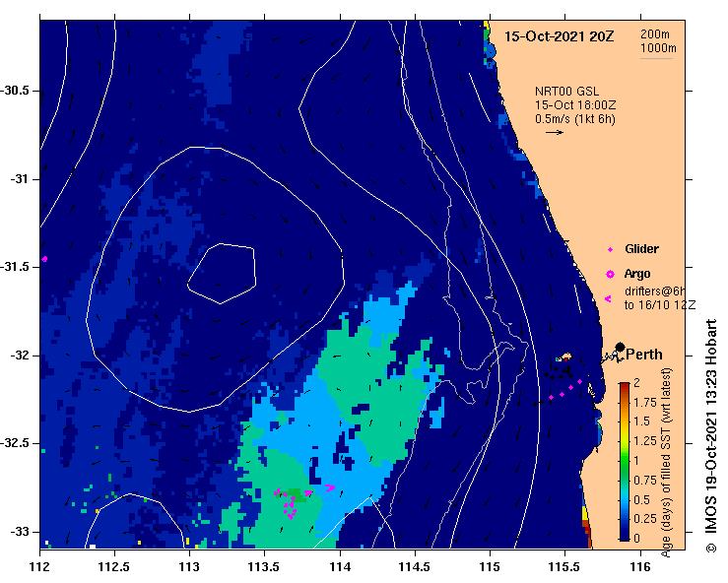This screenshot has height=583, width=728.
Task: Click the 'to 16/10 12Z' legend text
Action: [660, 305]
